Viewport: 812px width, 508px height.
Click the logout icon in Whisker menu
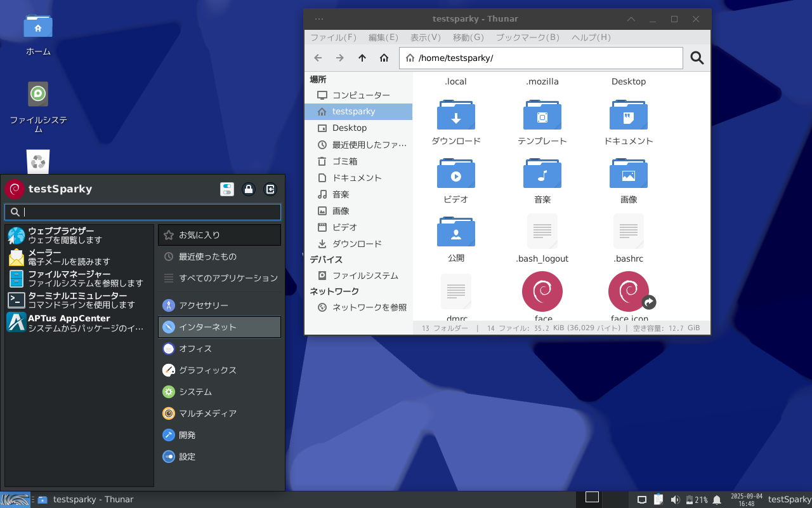pyautogui.click(x=270, y=189)
